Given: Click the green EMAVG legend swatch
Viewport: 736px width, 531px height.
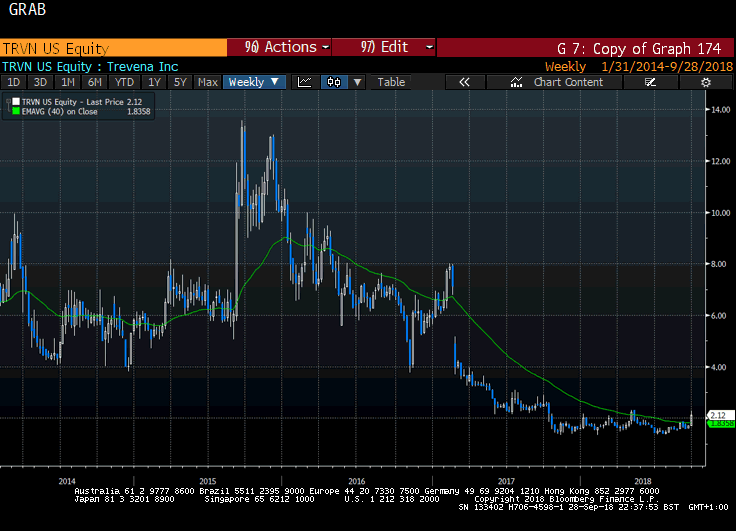Looking at the screenshot, I should [x=16, y=111].
